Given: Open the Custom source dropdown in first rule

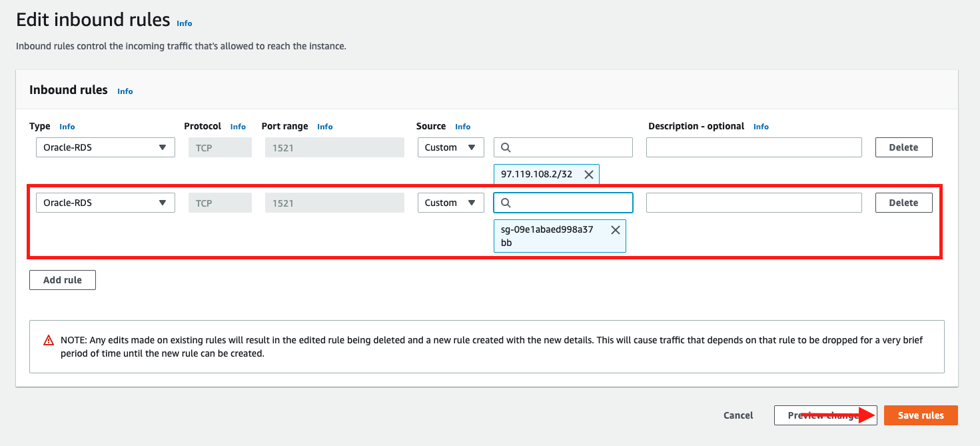Looking at the screenshot, I should coord(450,147).
